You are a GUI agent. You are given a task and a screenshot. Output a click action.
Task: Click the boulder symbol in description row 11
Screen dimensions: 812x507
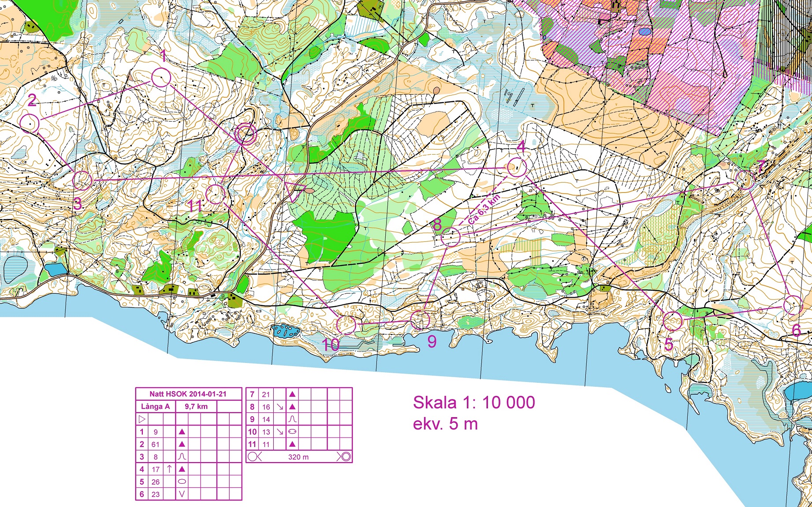coord(292,444)
